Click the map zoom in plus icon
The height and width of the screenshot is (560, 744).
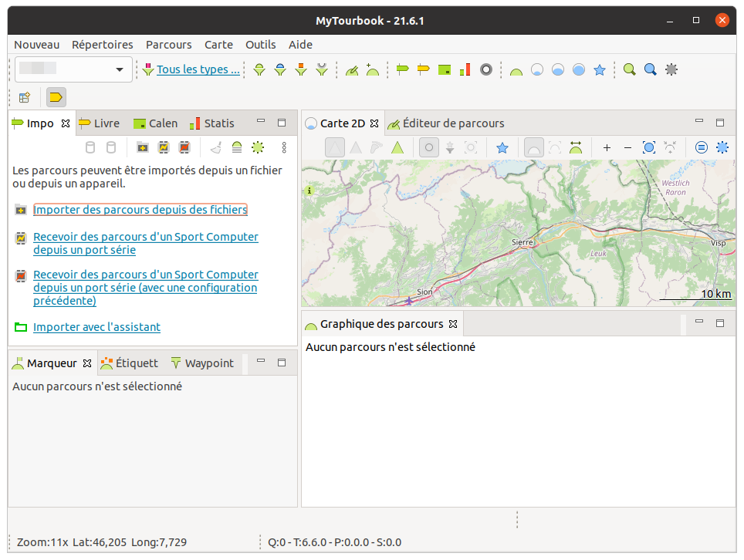pos(607,147)
